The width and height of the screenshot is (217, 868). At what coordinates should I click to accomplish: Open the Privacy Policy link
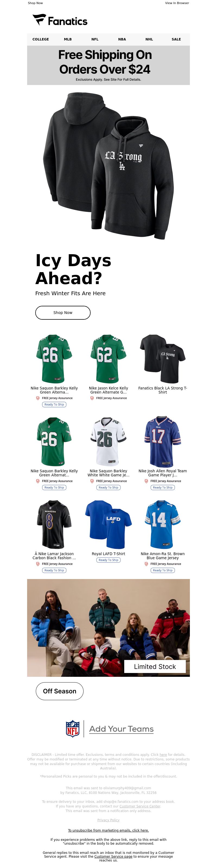(108, 820)
